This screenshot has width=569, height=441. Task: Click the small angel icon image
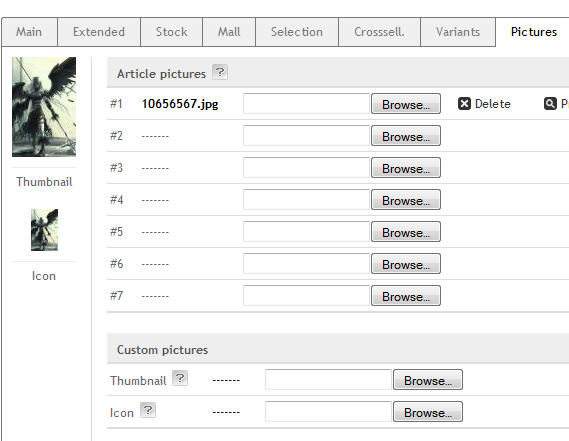[44, 230]
